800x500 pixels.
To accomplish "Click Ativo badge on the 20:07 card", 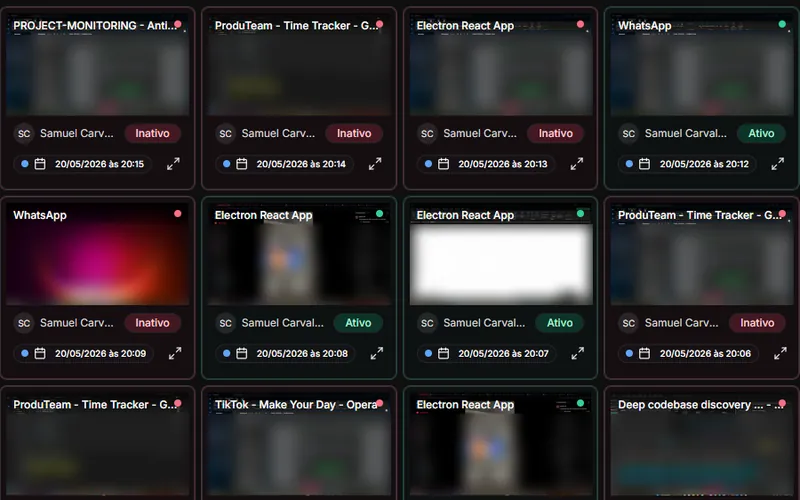I will (x=560, y=322).
